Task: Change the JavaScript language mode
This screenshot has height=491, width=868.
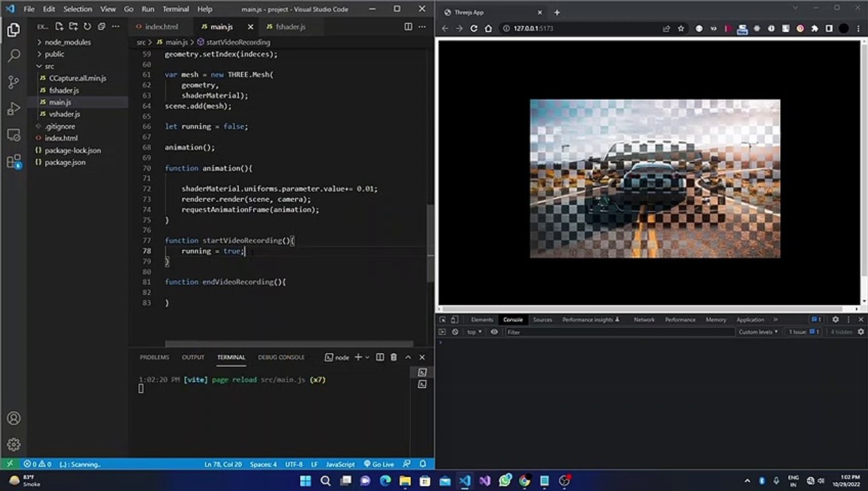Action: point(340,464)
